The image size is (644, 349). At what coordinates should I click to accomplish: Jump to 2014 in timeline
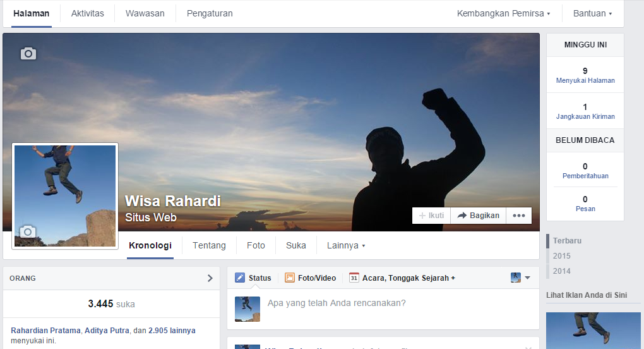(561, 271)
